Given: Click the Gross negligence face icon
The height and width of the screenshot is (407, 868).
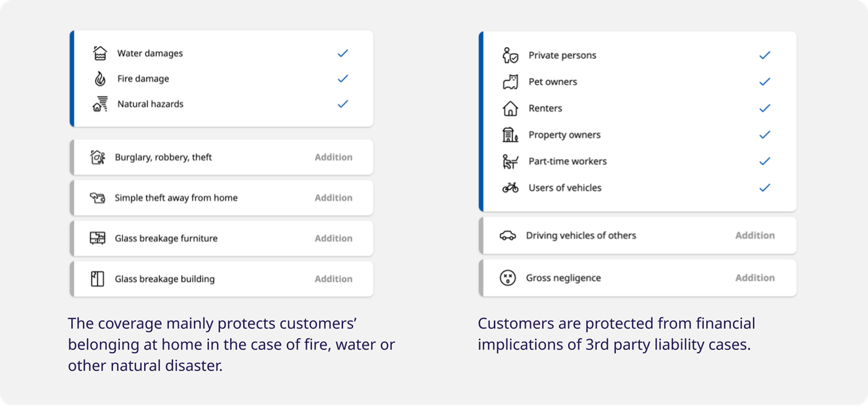Looking at the screenshot, I should tap(508, 278).
